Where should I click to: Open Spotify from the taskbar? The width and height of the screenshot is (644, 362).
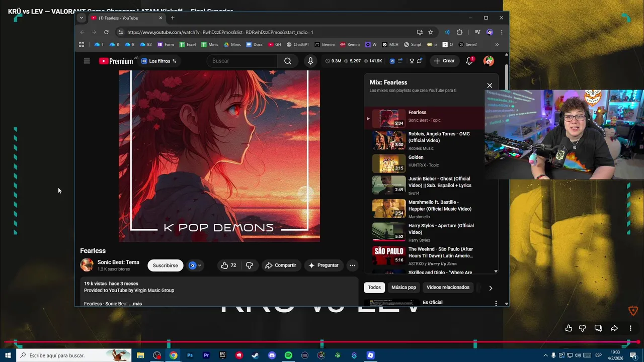pyautogui.click(x=288, y=355)
